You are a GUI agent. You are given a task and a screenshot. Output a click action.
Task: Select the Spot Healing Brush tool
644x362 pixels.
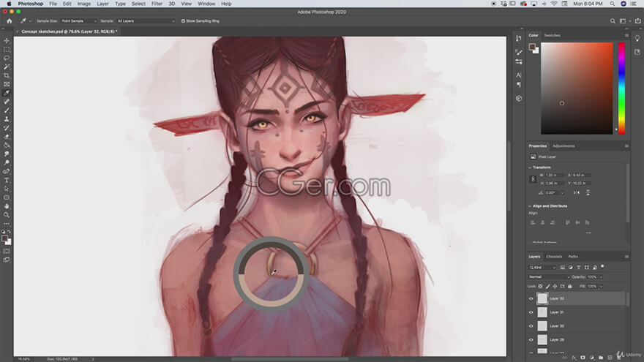(7, 102)
